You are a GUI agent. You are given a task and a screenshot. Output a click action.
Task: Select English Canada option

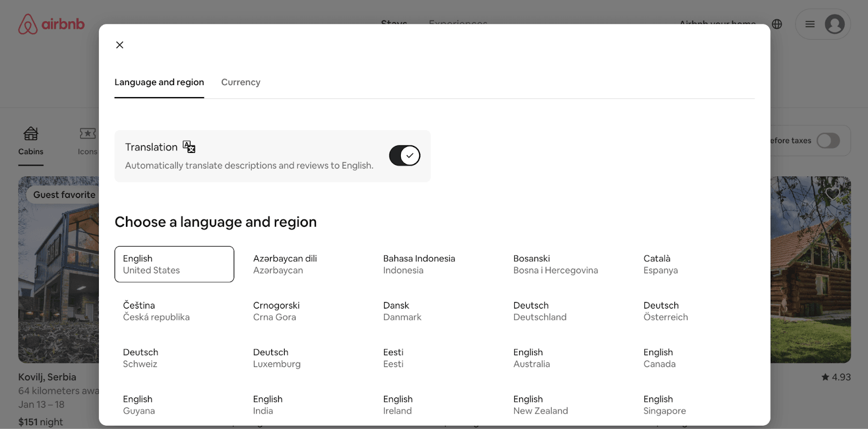tap(659, 358)
